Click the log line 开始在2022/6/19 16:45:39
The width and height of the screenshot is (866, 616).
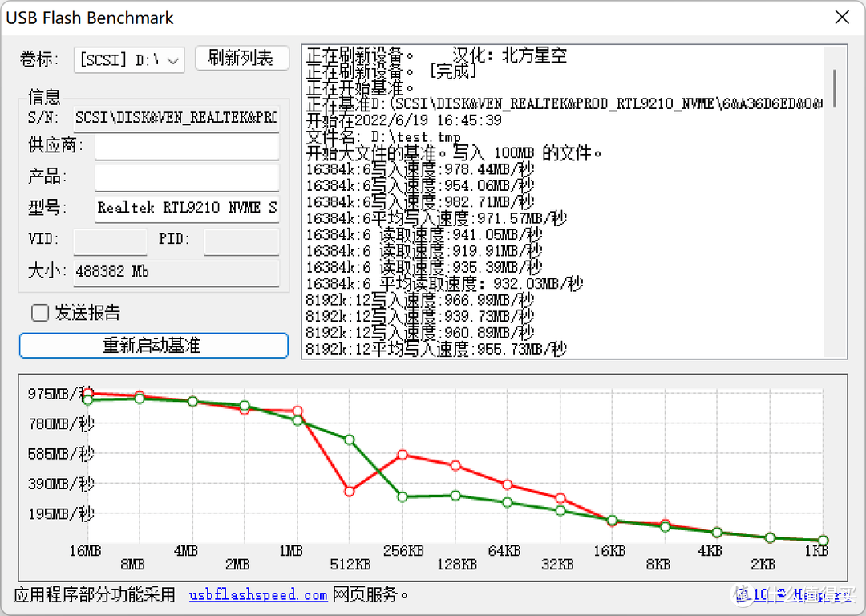(x=403, y=120)
